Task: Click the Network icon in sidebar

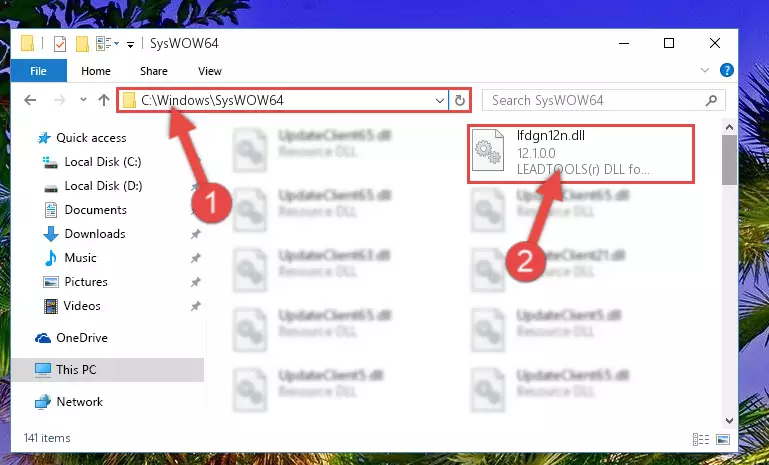Action: pyautogui.click(x=43, y=402)
